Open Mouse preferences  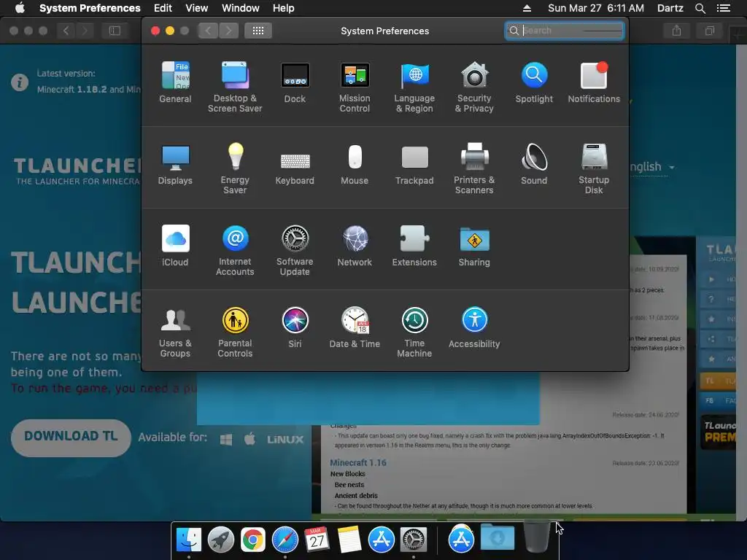(355, 164)
